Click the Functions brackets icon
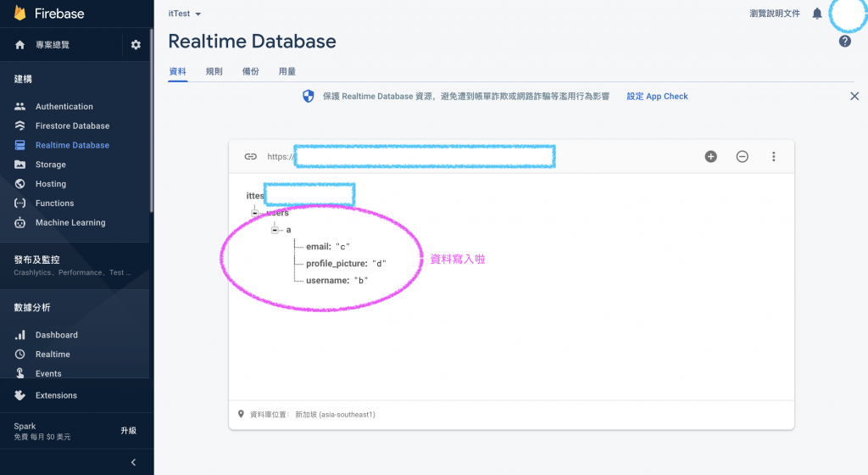Screen dimensions: 868x475 (x=20, y=204)
